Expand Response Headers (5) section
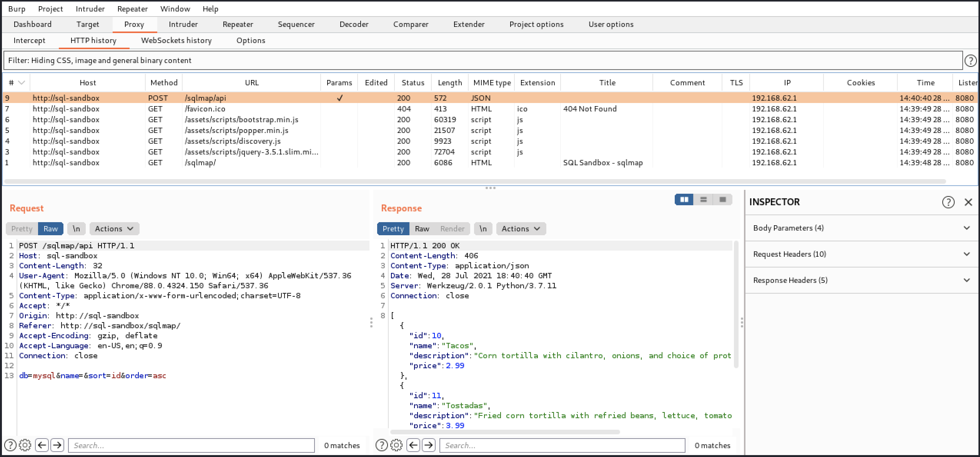The image size is (980, 457). pos(862,280)
